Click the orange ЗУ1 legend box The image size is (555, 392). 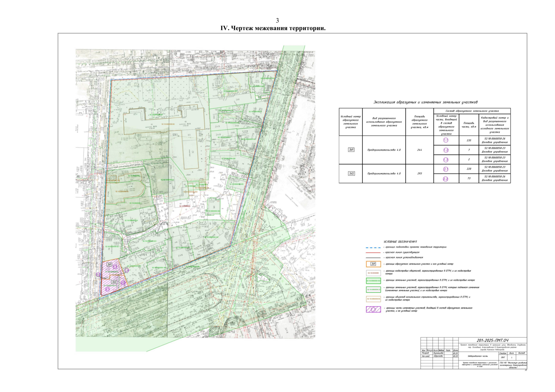coord(373,264)
